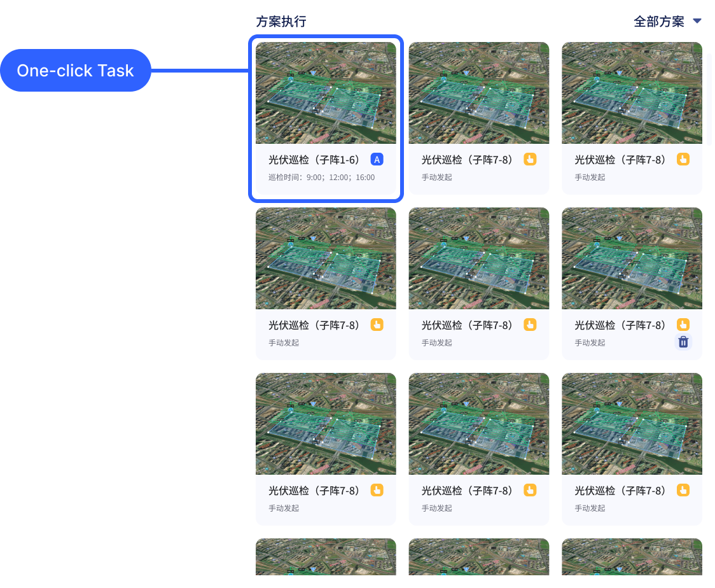This screenshot has width=715, height=588.
Task: Click the yellow hand icon on first row's last card
Action: 683,160
